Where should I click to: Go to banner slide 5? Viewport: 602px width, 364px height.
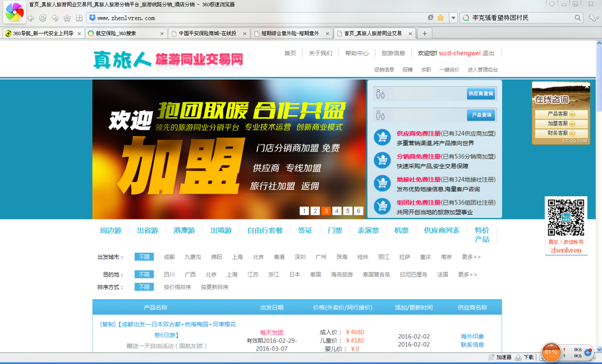(x=347, y=211)
